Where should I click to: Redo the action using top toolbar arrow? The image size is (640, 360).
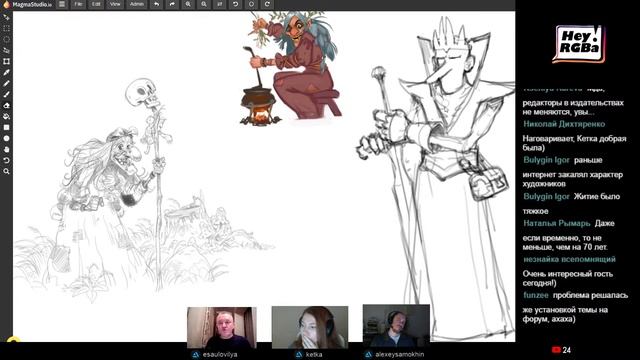[x=172, y=4]
